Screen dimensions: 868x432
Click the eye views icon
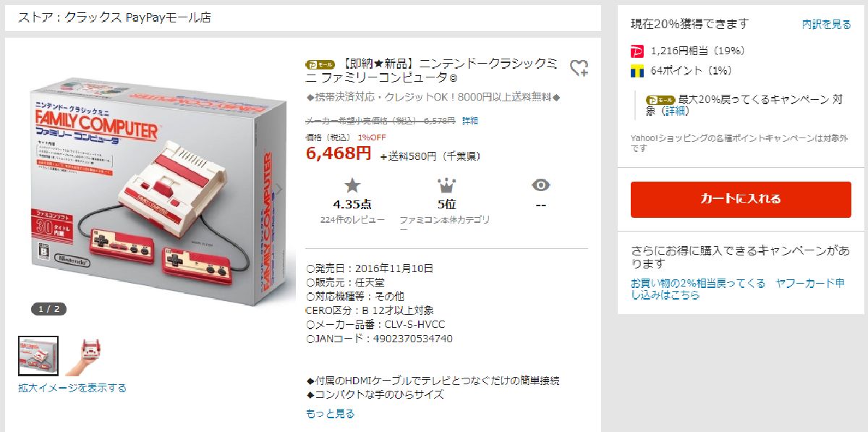[x=540, y=185]
